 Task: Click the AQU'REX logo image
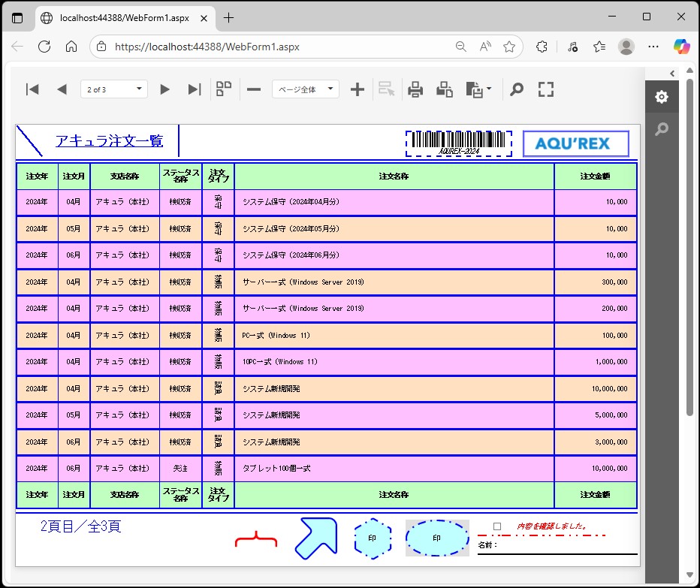pos(575,143)
